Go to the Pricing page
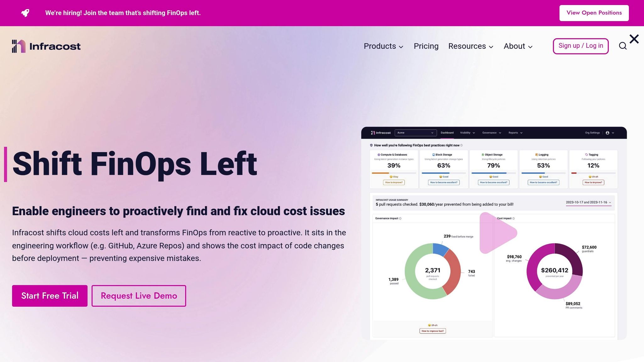Screen dimensions: 644x362 point(426,46)
